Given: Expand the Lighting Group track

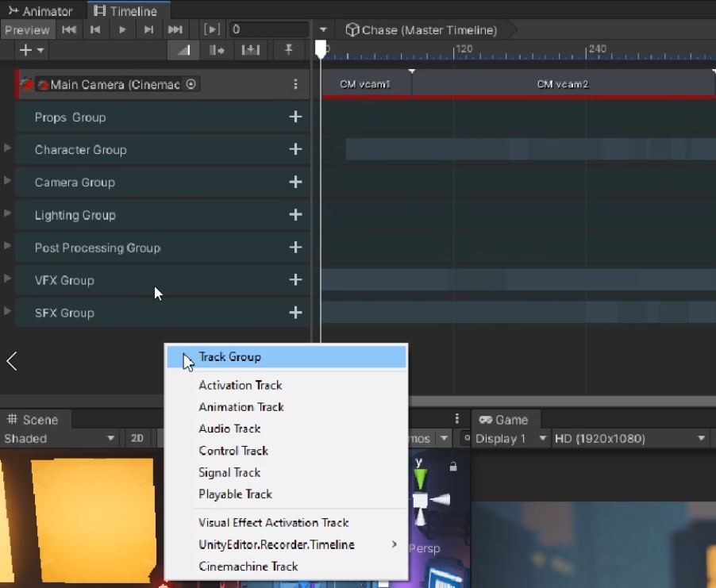Looking at the screenshot, I should (x=8, y=213).
